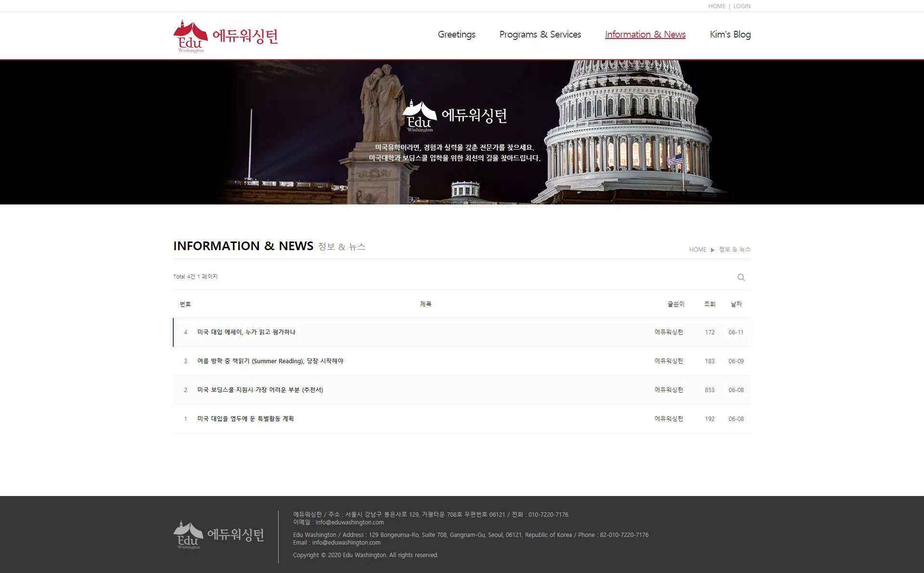
Task: Click row number 1 in list
Action: [185, 419]
